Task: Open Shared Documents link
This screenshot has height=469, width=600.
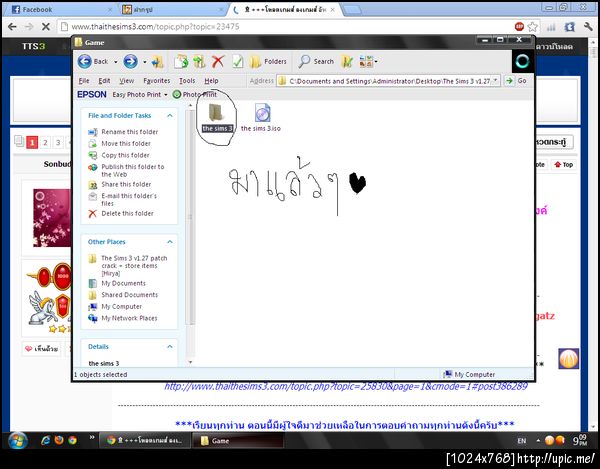Action: point(129,295)
